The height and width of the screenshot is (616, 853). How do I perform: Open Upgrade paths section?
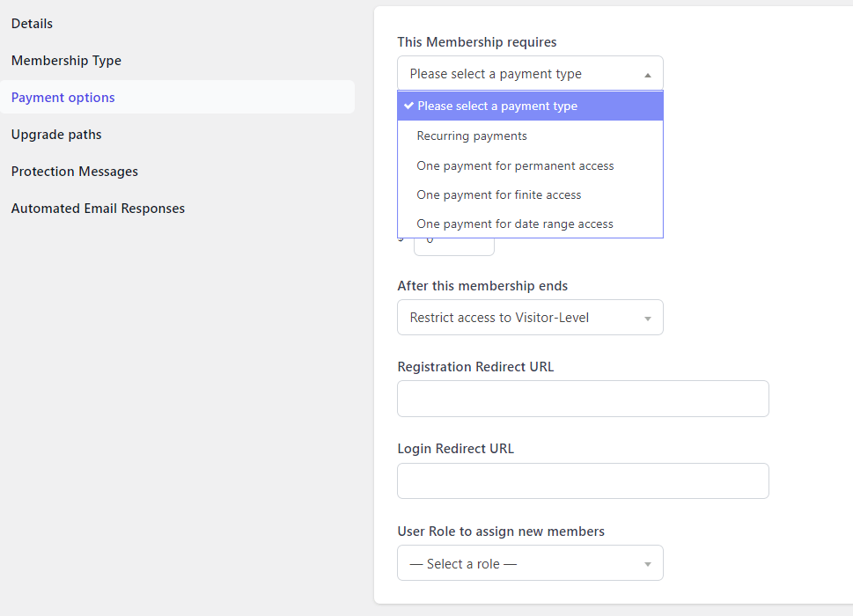tap(56, 135)
